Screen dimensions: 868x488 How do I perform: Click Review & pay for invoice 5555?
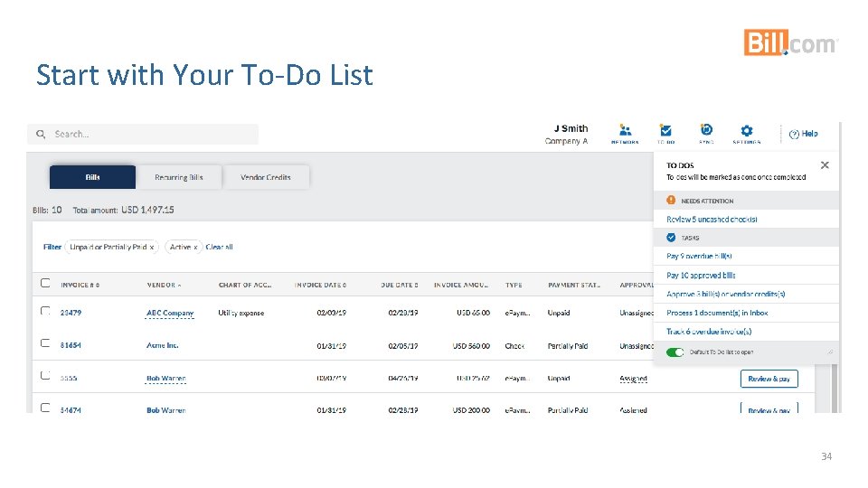point(769,379)
